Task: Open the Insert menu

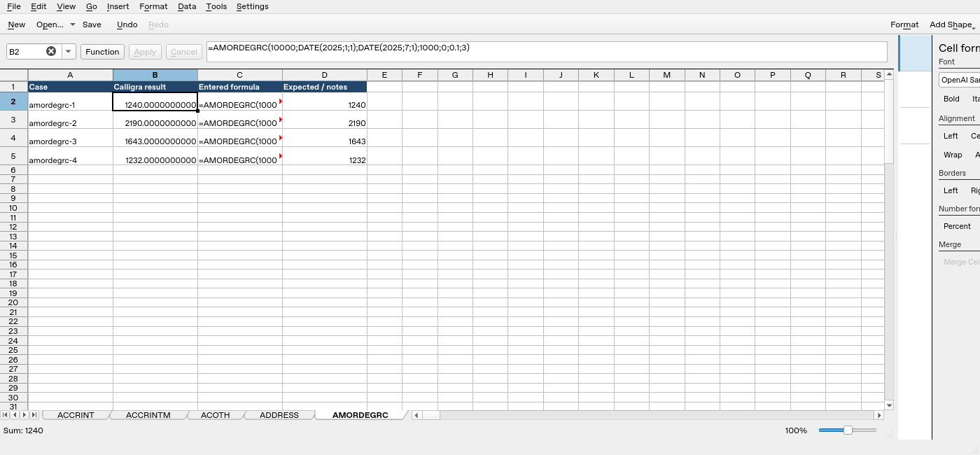Action: point(118,6)
